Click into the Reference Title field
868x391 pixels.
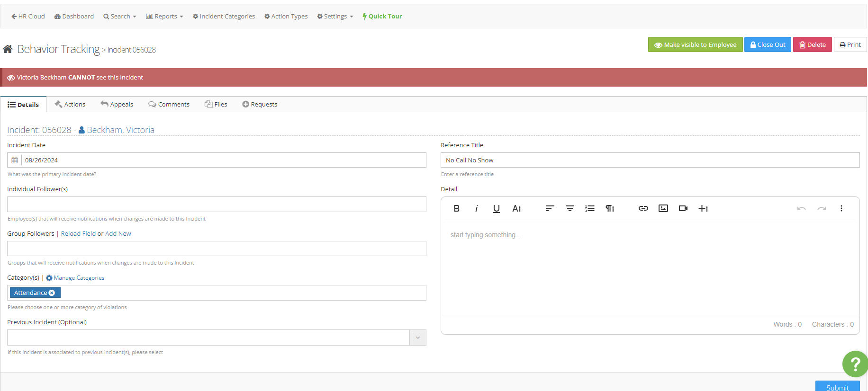650,160
